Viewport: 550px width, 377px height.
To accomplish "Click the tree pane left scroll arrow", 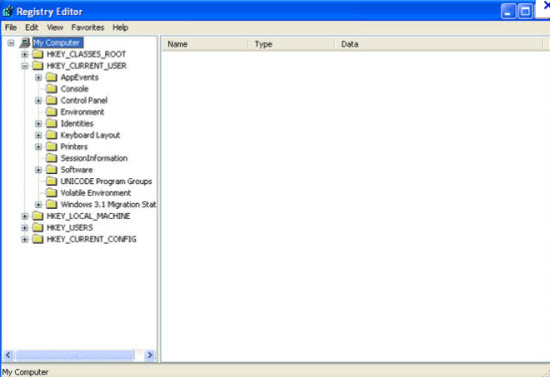I will point(8,355).
